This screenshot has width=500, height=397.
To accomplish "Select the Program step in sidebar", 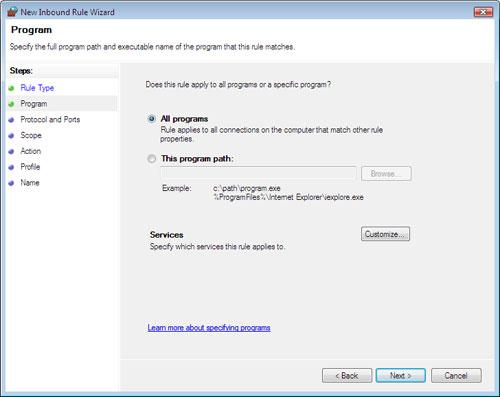I will point(34,104).
